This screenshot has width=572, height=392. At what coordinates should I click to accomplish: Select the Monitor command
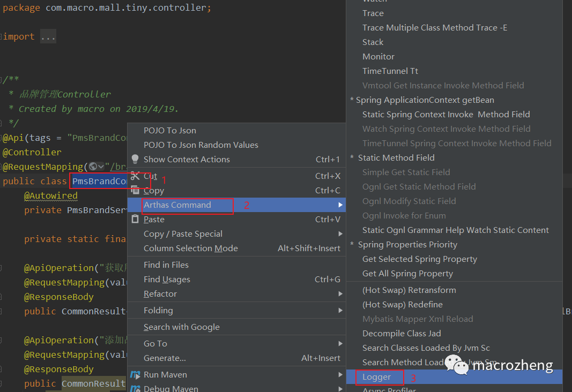click(454, 56)
